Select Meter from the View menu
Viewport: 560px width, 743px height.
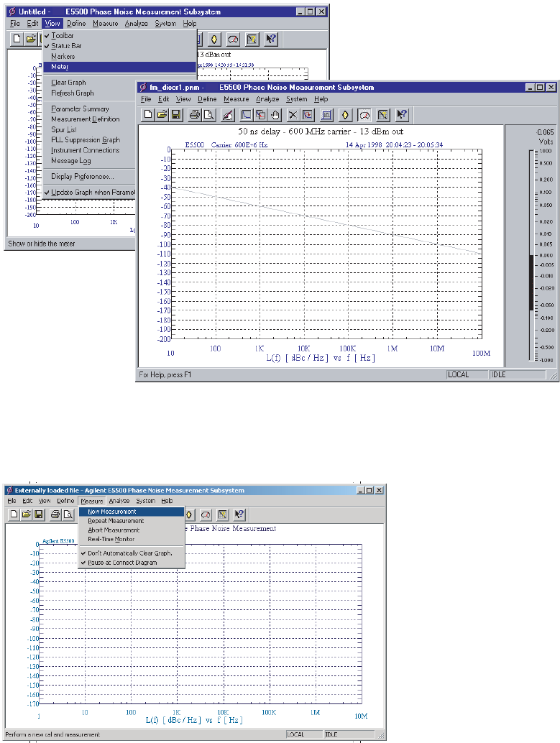click(60, 67)
